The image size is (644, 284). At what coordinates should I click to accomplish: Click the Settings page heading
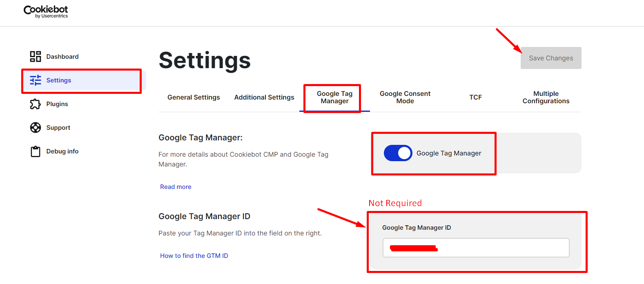tap(205, 60)
